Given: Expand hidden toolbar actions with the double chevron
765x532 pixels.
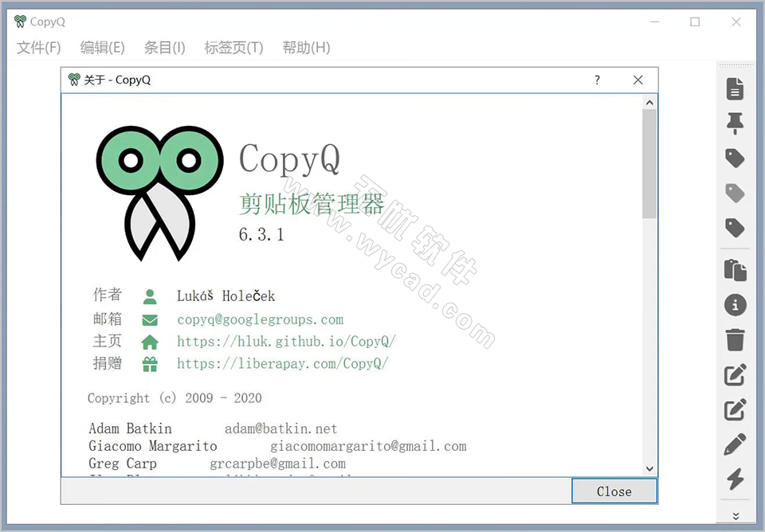Looking at the screenshot, I should click(x=735, y=516).
